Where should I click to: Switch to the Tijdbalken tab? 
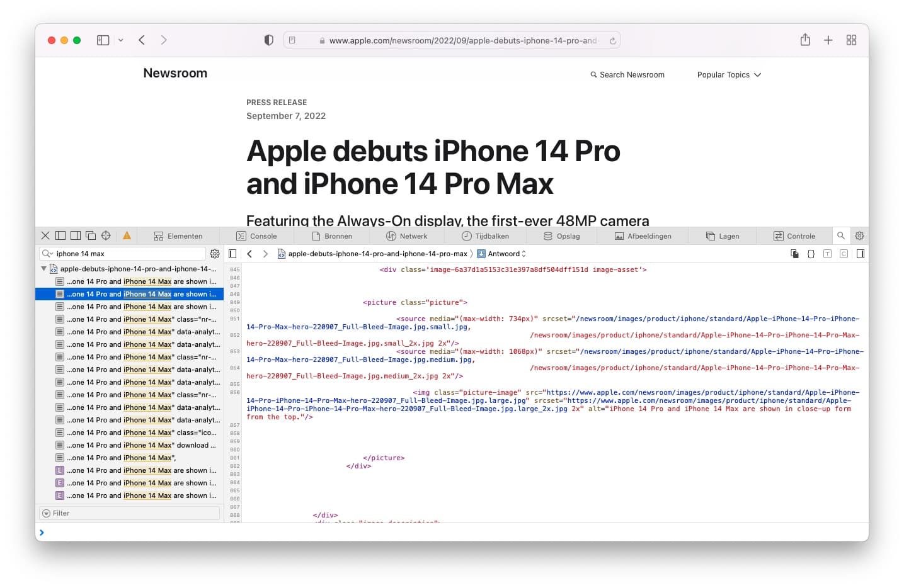point(485,236)
